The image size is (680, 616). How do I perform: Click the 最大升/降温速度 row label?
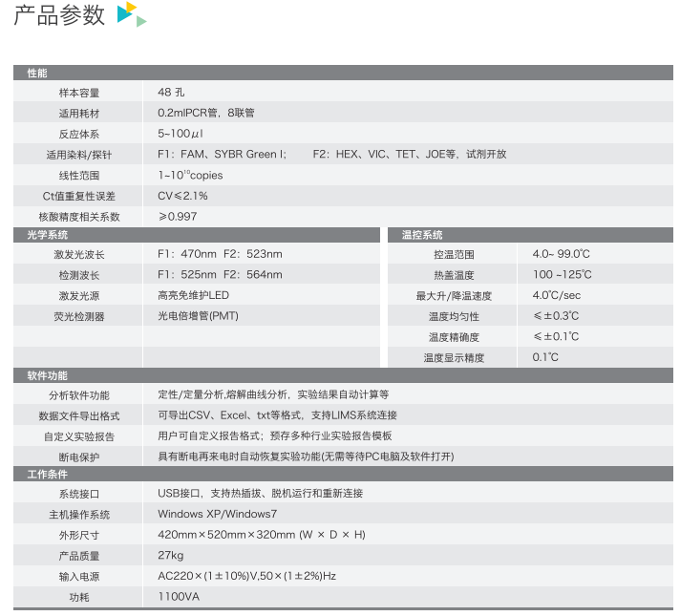pos(454,296)
